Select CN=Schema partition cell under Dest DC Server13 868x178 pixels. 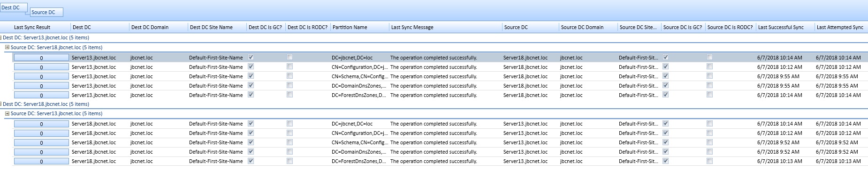point(359,76)
